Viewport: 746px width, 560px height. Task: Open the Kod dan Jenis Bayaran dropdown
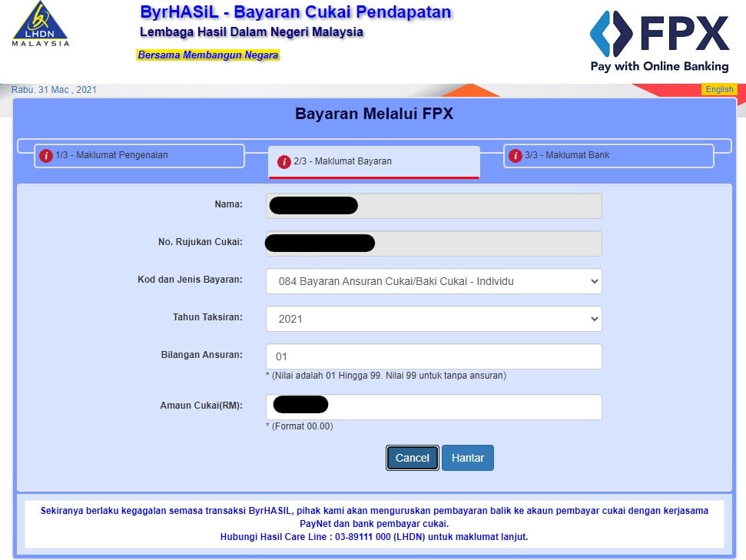point(433,281)
